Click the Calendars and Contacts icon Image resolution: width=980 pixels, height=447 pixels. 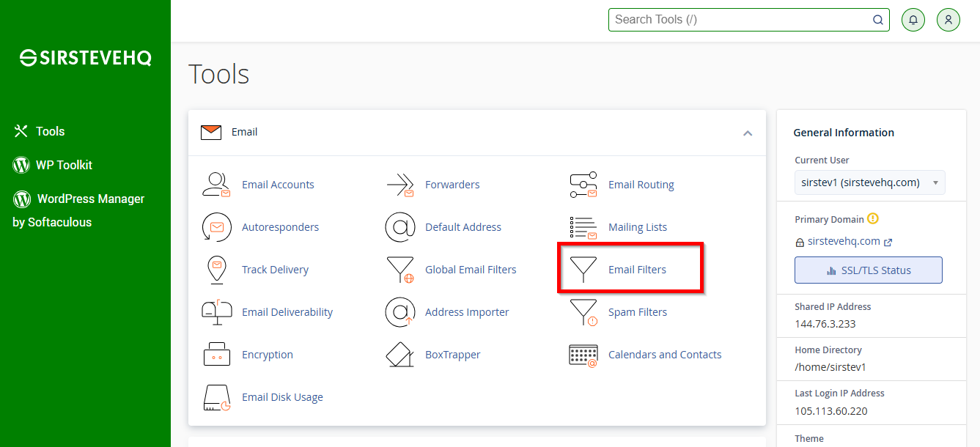point(583,355)
